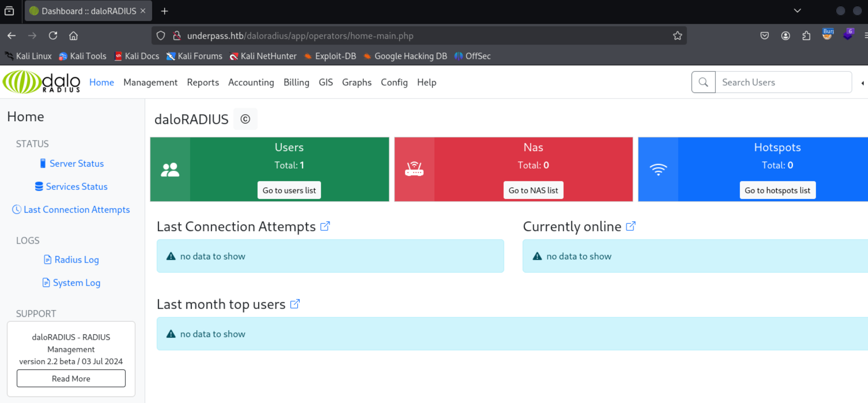
Task: Open Google Hacking DB bookmark
Action: 405,56
